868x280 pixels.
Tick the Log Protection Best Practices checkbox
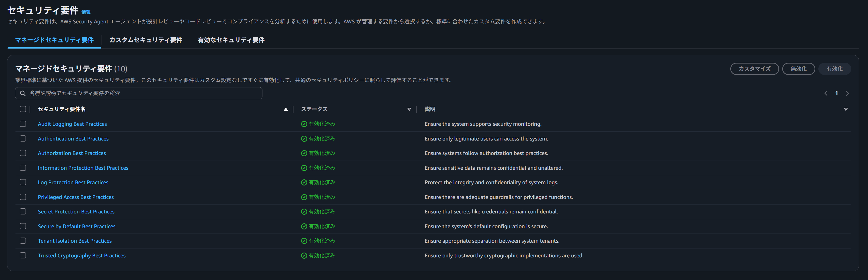(x=23, y=182)
